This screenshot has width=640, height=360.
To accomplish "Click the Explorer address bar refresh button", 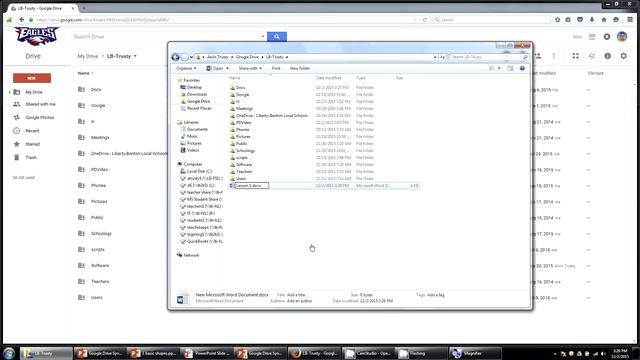I will (442, 57).
